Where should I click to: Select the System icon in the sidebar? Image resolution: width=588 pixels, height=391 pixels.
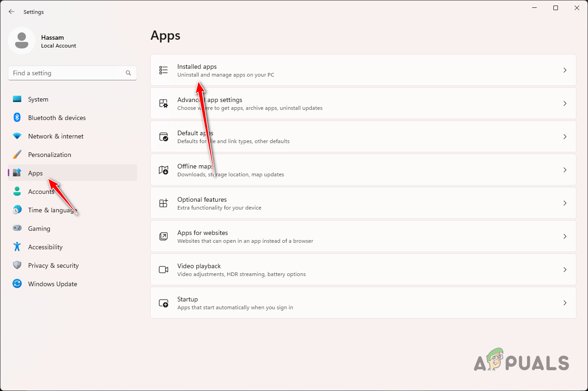(x=17, y=99)
